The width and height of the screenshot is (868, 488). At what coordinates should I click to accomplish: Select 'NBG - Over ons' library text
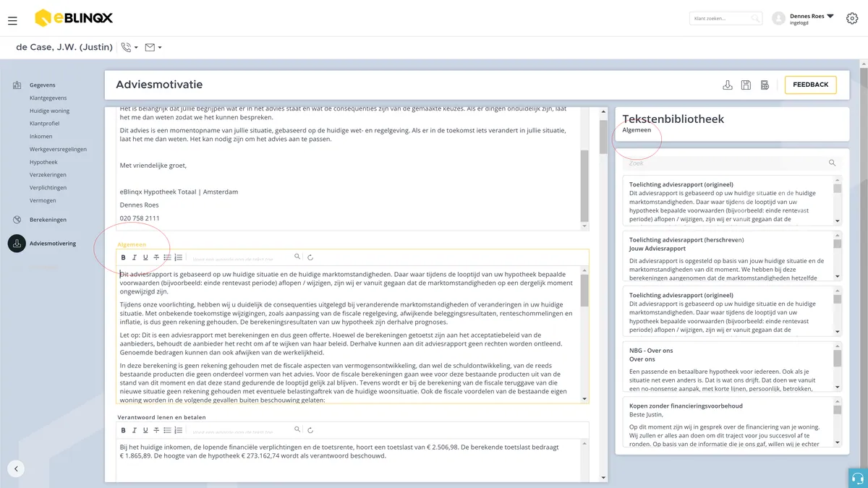732,366
